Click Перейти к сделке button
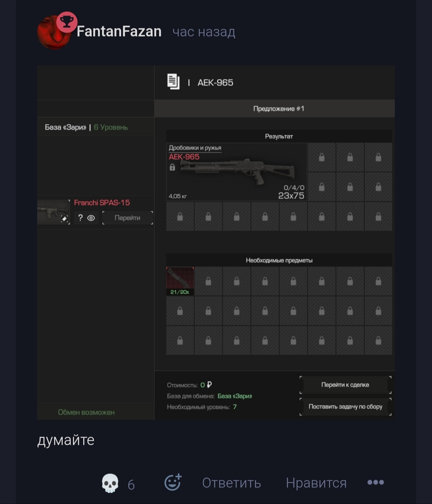This screenshot has height=504, width=432. pyautogui.click(x=345, y=385)
